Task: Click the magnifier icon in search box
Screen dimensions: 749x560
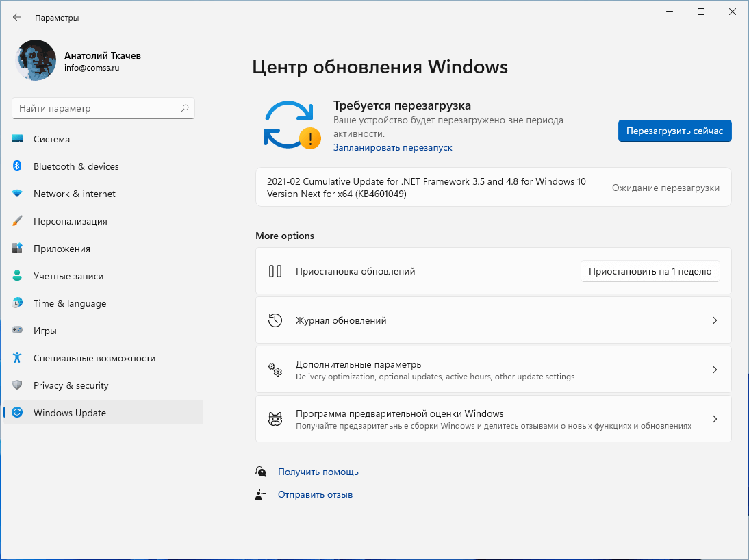Action: pos(185,108)
